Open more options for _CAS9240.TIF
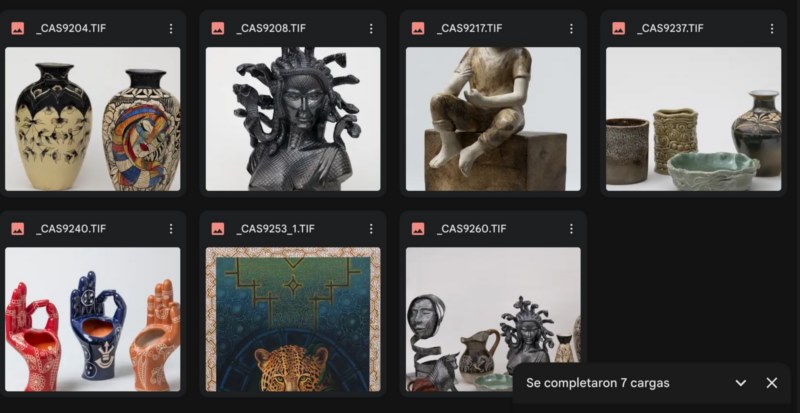 171,229
